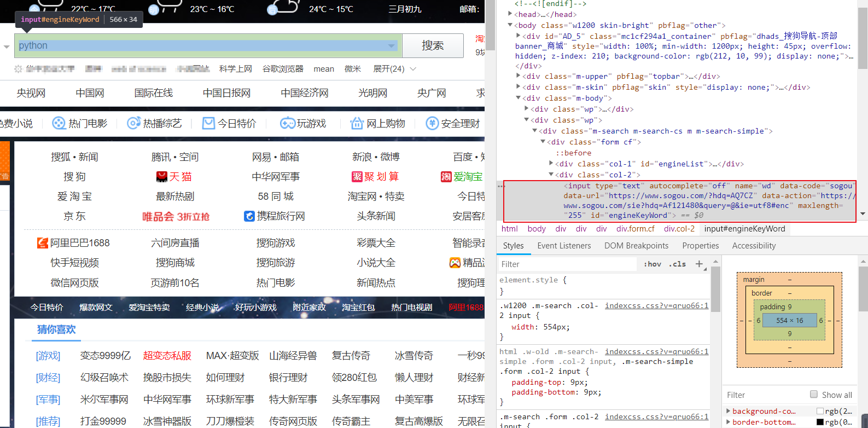Select div.form.cf in the breadcrumb
The height and width of the screenshot is (428, 868).
pyautogui.click(x=635, y=229)
